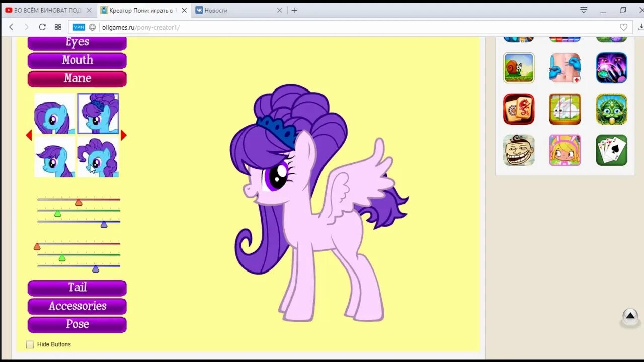Open the white rabbit puzzle game
This screenshot has height=362, width=644.
coord(565,109)
